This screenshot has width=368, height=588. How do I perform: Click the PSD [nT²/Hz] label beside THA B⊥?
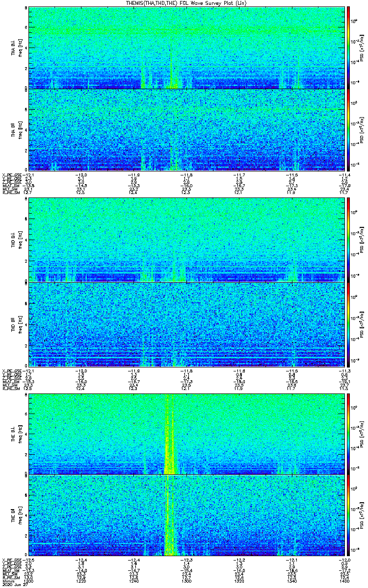(362, 48)
